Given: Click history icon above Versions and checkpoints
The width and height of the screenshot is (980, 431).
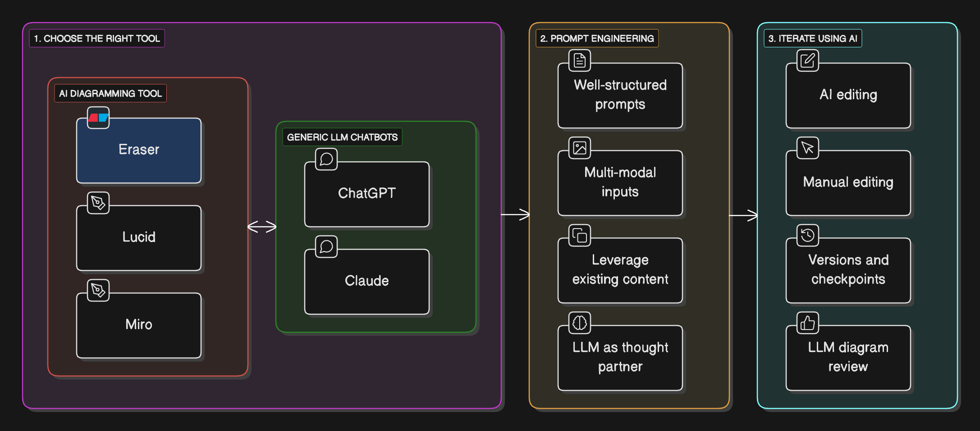Looking at the screenshot, I should click(808, 235).
